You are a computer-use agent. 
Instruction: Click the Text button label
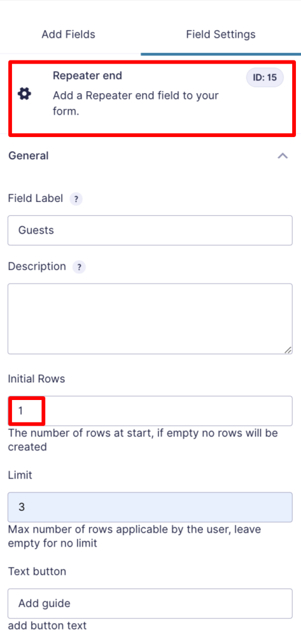(37, 571)
